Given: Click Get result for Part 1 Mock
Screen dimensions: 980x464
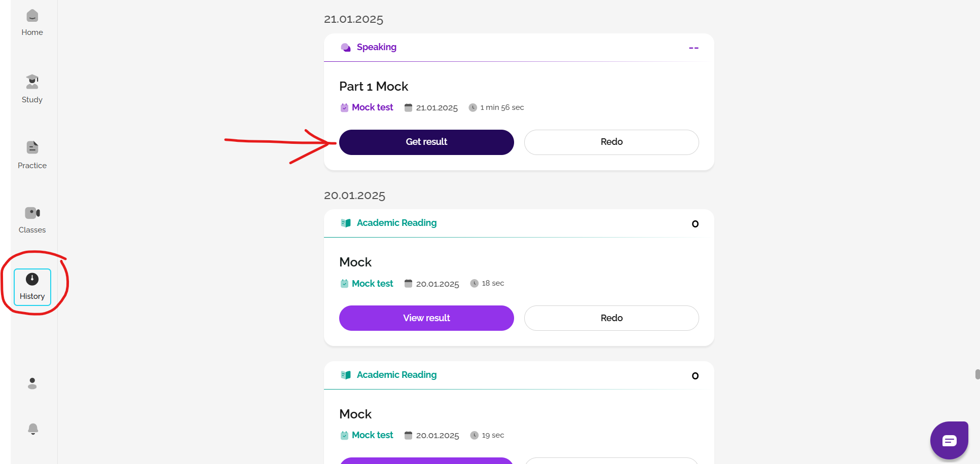Looking at the screenshot, I should click(x=426, y=142).
